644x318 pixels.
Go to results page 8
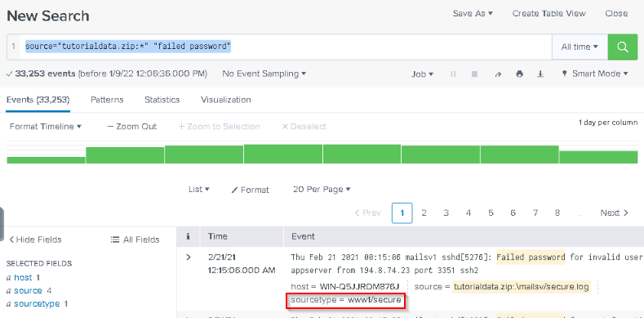pyautogui.click(x=557, y=213)
